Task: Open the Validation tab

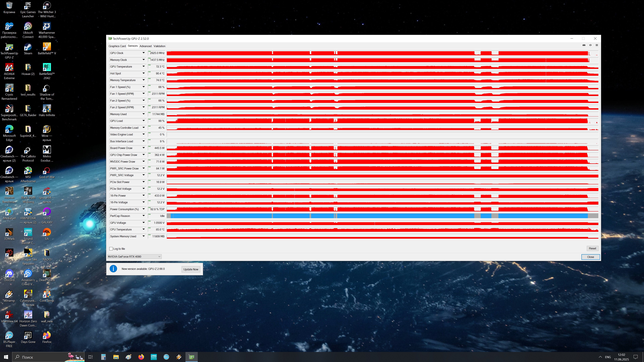Action: [159, 46]
